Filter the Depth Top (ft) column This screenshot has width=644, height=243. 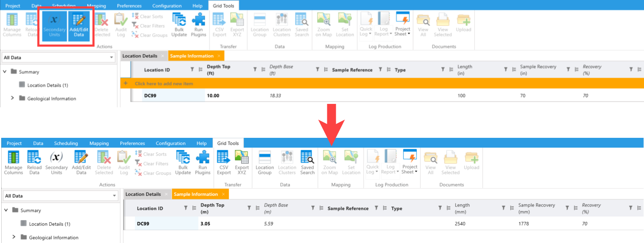(255, 70)
